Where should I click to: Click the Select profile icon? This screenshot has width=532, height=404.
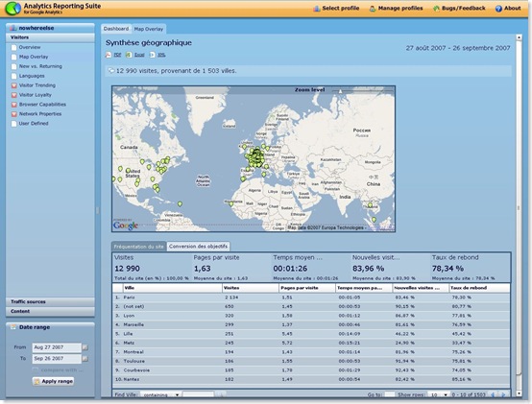click(x=317, y=9)
